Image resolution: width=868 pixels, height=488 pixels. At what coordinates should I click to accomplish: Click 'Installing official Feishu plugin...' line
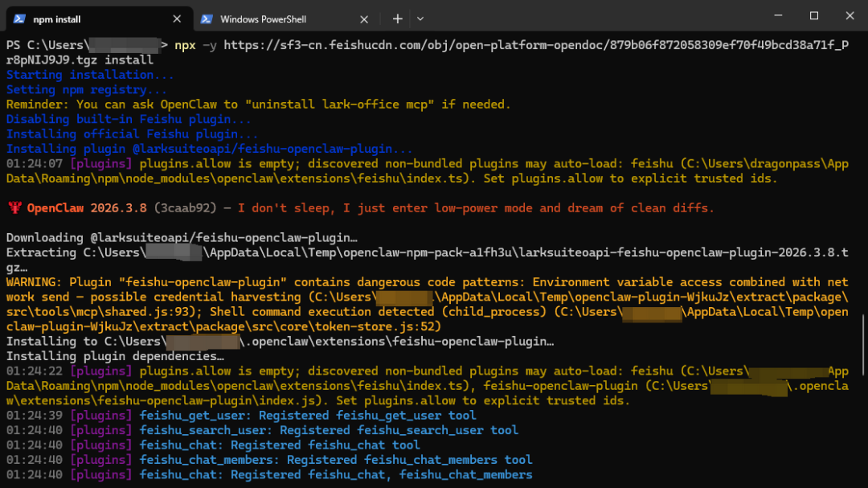click(132, 134)
